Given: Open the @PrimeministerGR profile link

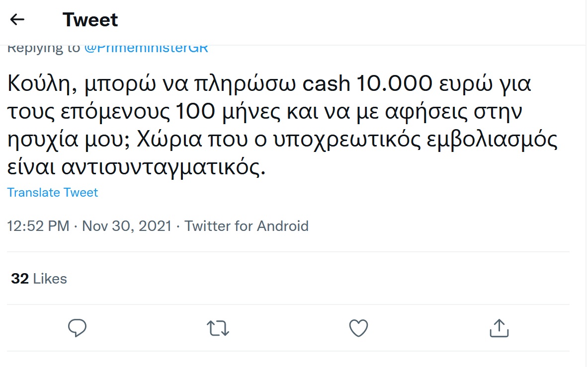Looking at the screenshot, I should 146,48.
